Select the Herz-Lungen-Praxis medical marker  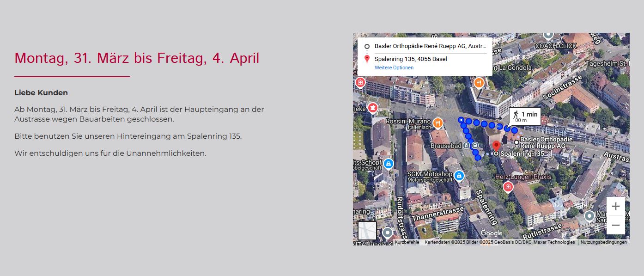point(508,187)
